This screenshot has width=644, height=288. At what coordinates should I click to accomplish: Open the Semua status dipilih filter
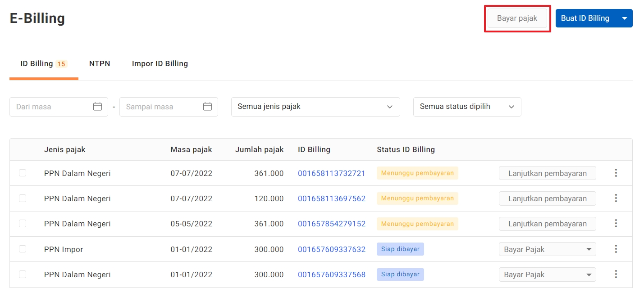467,107
